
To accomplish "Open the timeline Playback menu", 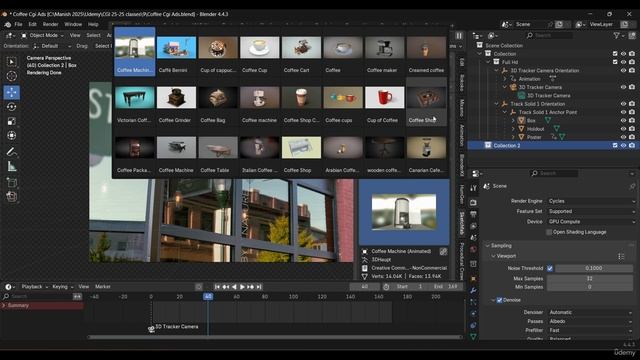I will tap(34, 287).
